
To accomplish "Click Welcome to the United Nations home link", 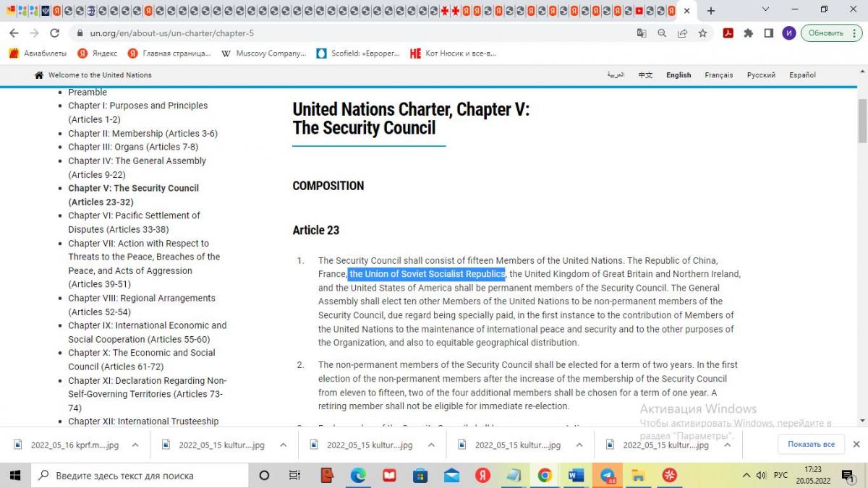I will click(93, 75).
